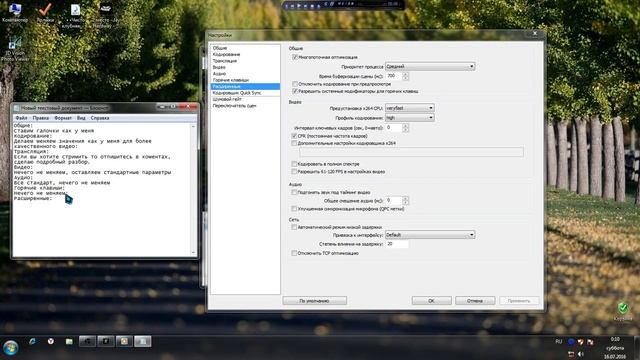Enable automatic low latency mode checkbox
This screenshot has width=640, height=360.
point(294,227)
